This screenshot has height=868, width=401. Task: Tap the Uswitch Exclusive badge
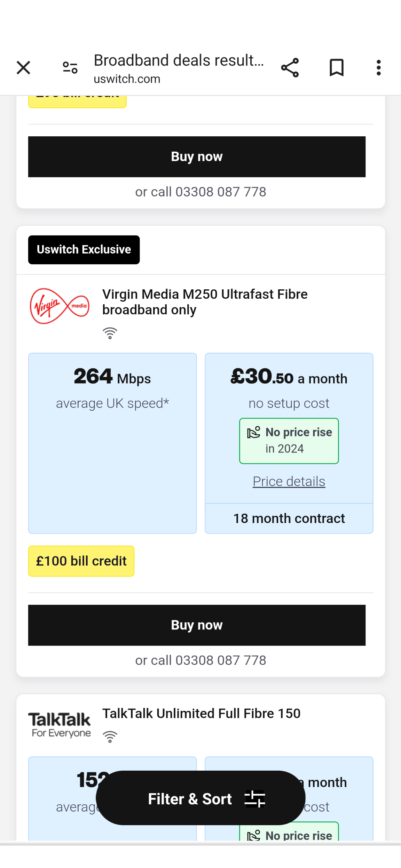tap(84, 250)
